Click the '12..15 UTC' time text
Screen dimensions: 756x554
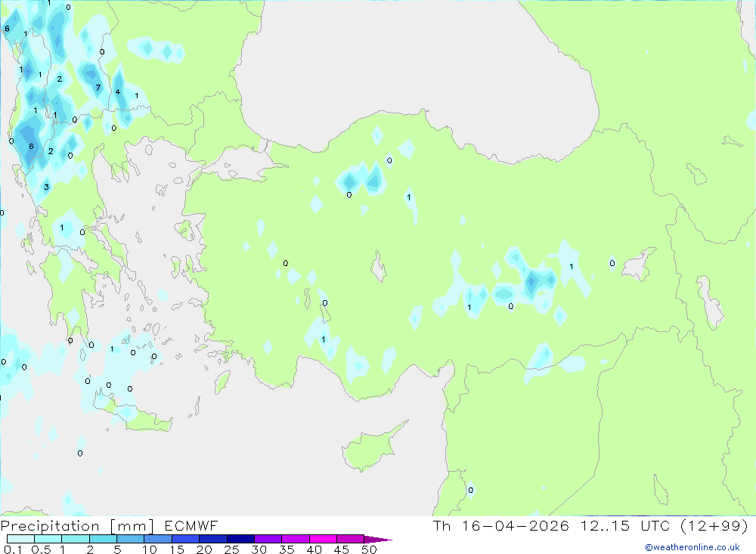tap(626, 525)
